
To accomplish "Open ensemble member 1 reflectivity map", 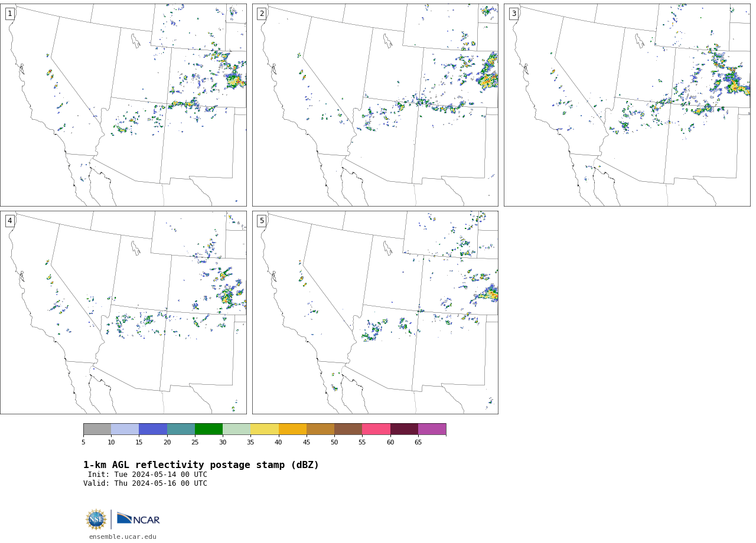I will pyautogui.click(x=123, y=105).
